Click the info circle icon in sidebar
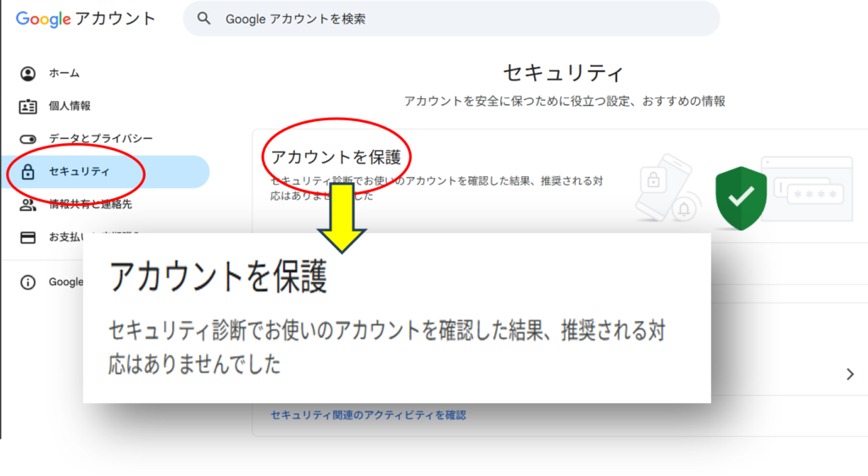 pos(28,282)
